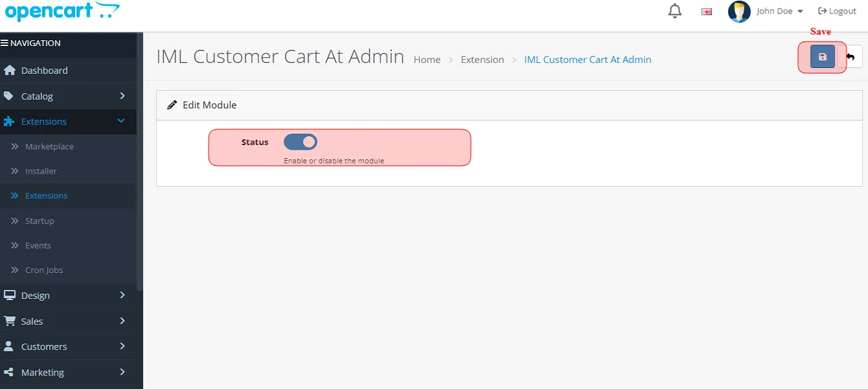This screenshot has height=389, width=868.
Task: Open the notifications bell icon
Action: click(x=675, y=11)
